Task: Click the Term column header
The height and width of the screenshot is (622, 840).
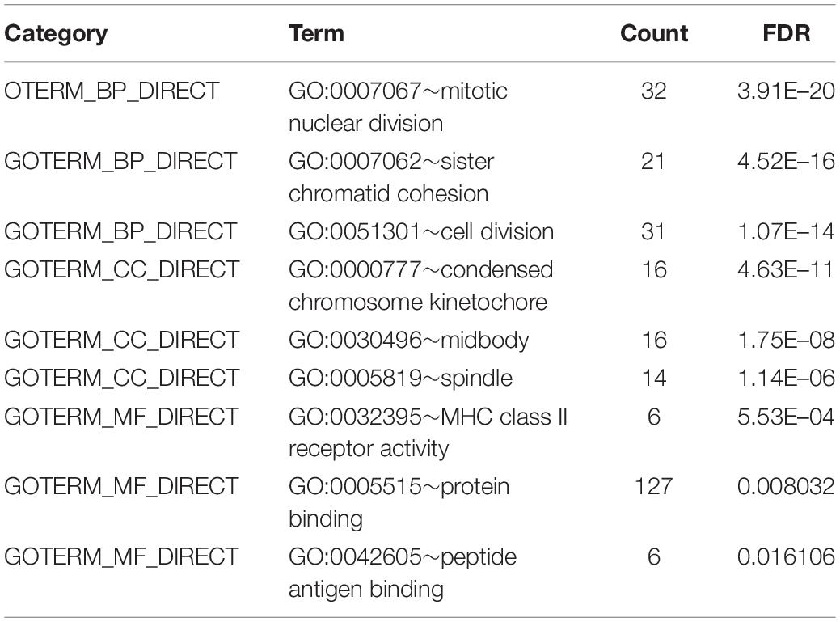Action: pos(317,33)
